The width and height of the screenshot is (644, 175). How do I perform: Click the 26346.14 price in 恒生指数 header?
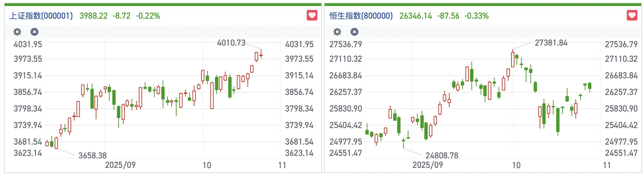click(415, 16)
